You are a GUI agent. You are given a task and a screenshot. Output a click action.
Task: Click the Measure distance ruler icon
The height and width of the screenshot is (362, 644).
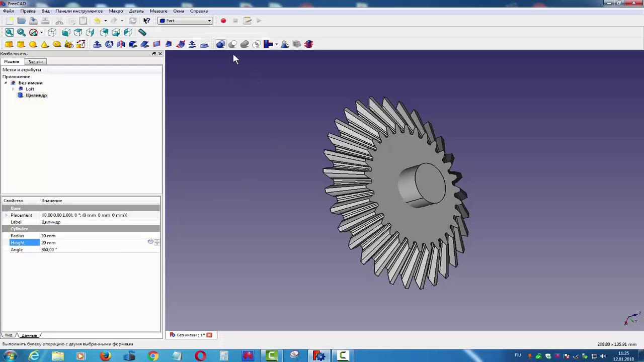(142, 32)
